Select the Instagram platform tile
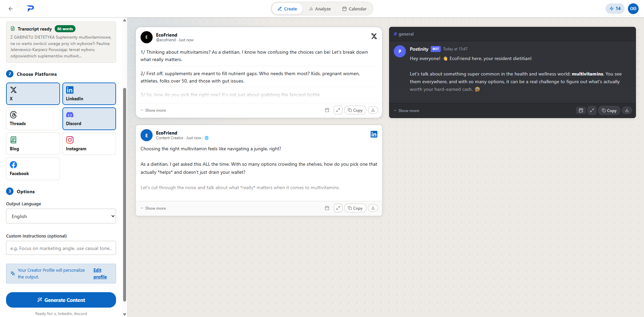 click(x=89, y=144)
